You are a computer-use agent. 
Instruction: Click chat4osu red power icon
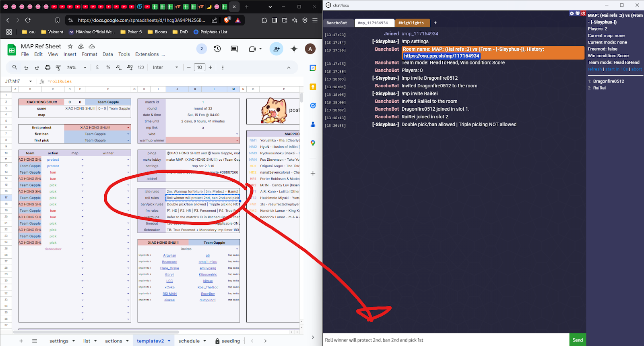(x=583, y=13)
